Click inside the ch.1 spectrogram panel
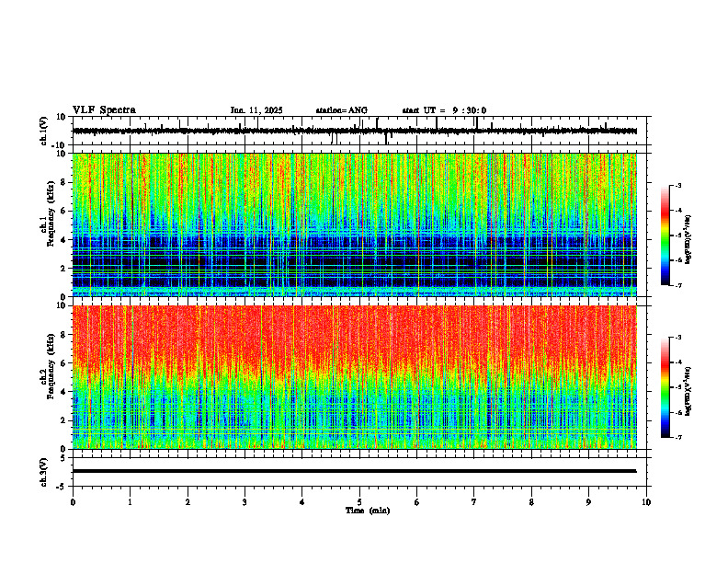 [x=355, y=224]
